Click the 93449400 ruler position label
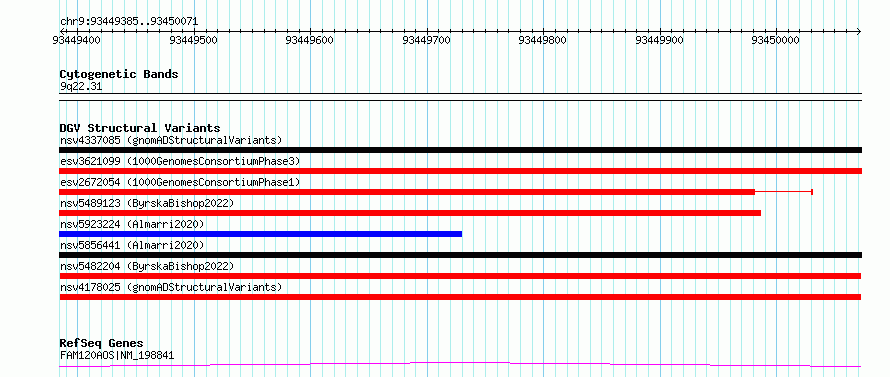The height and width of the screenshot is (377, 890). pos(76,40)
